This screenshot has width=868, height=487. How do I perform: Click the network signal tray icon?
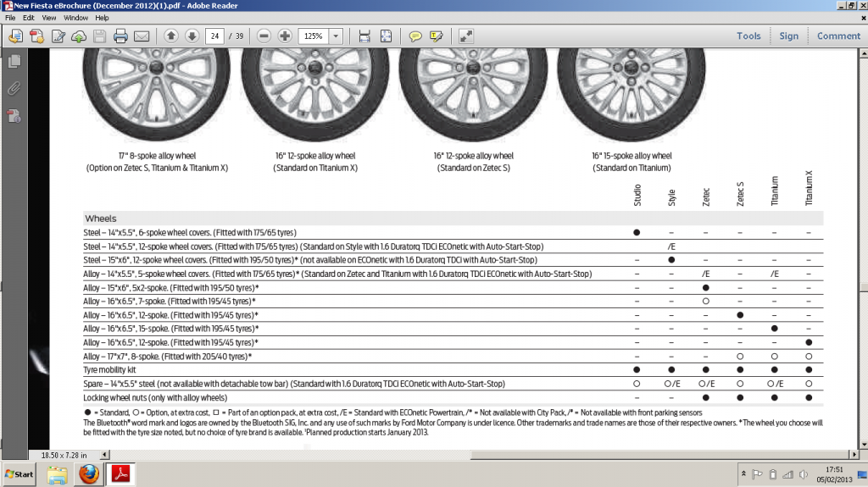click(x=787, y=474)
